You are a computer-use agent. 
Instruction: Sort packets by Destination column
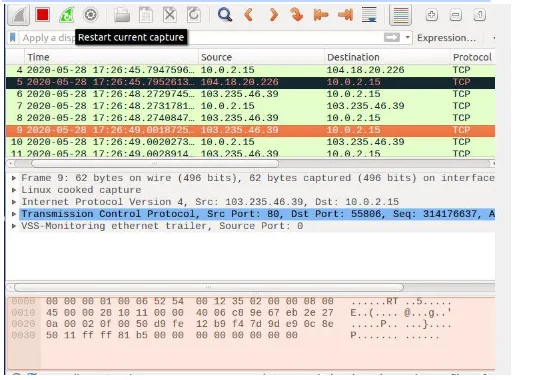[387, 57]
